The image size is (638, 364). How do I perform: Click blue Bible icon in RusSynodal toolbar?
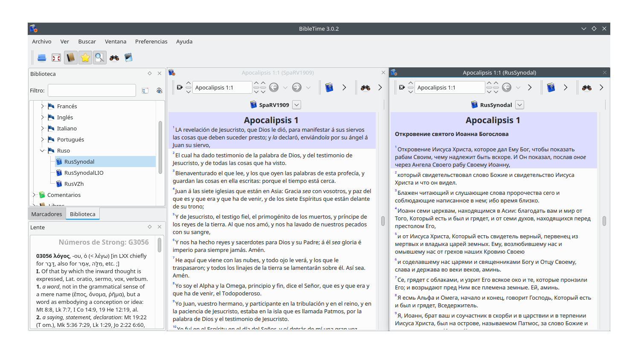click(551, 87)
